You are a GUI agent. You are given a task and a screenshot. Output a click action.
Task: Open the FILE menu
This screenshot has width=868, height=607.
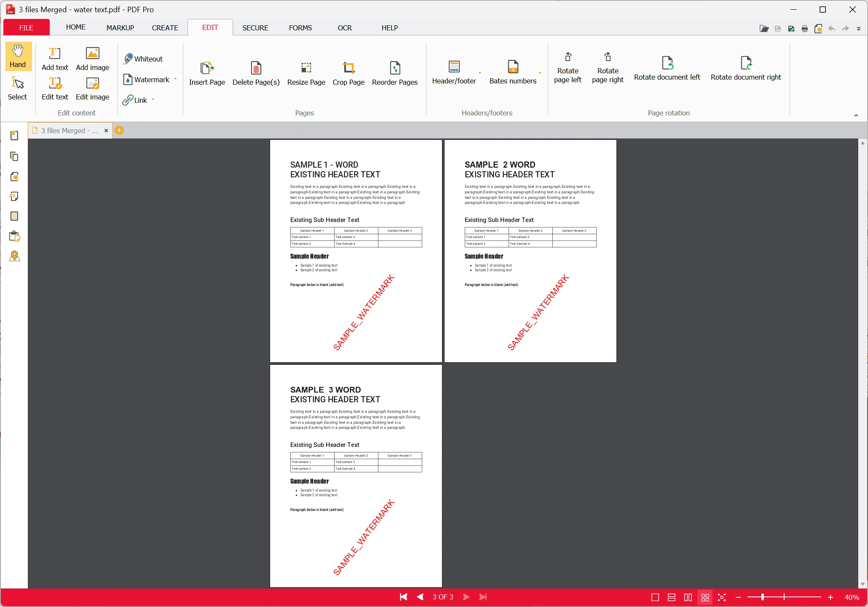pyautogui.click(x=26, y=28)
